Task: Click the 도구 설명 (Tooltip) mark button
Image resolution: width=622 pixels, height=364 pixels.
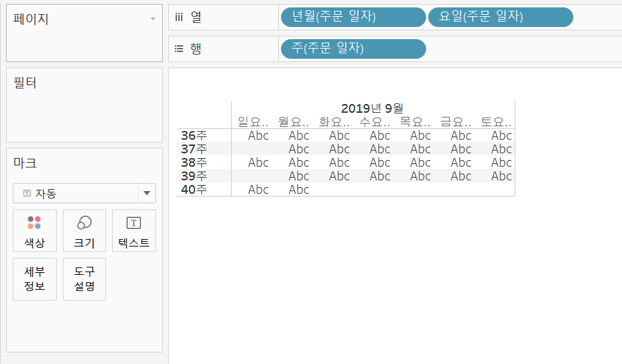Action: point(84,279)
